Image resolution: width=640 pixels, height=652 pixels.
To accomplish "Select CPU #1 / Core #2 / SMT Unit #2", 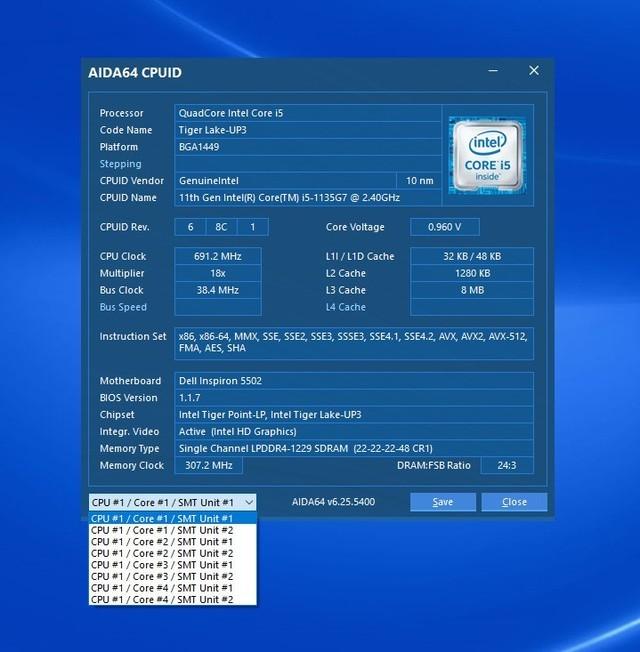I will (x=173, y=553).
